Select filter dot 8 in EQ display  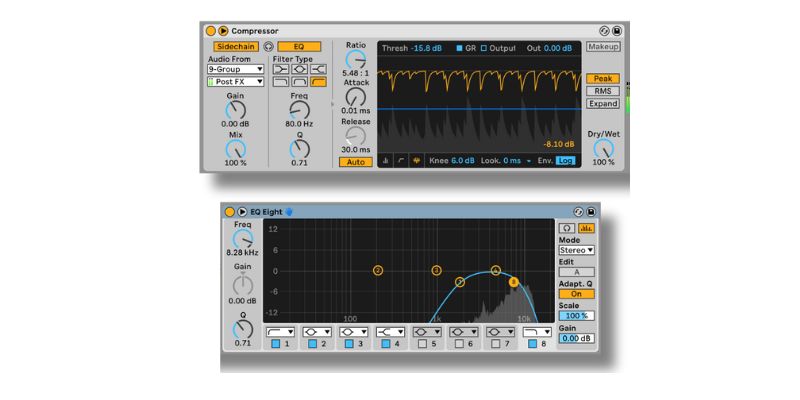514,282
